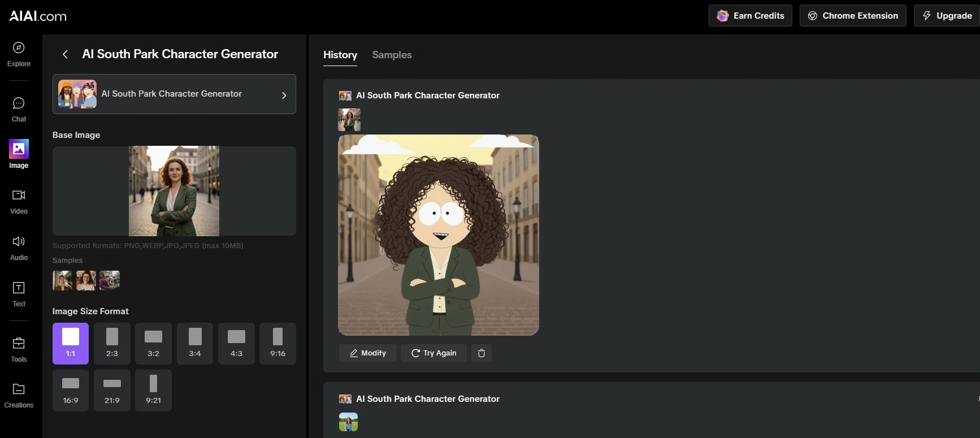
Task: Select the 1:1 image size format
Action: (71, 344)
